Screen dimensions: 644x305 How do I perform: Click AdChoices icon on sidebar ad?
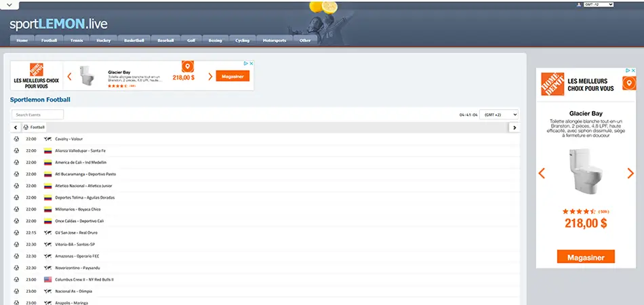pos(628,70)
